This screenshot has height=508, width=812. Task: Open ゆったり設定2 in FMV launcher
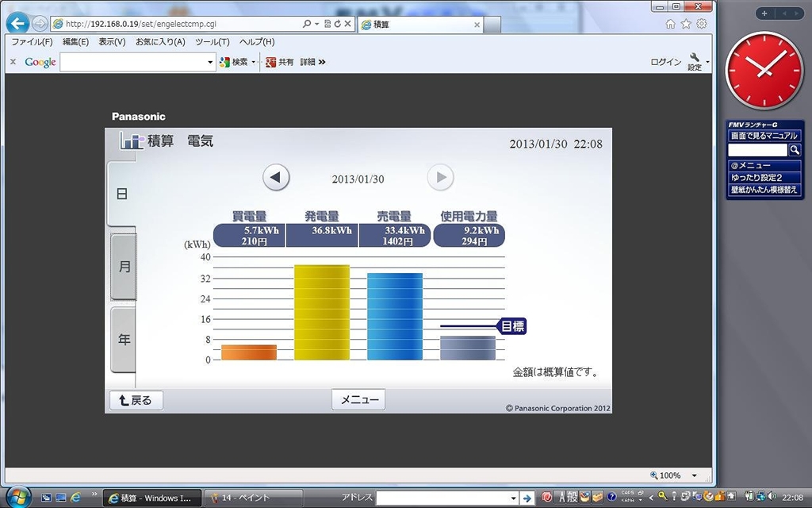point(764,177)
